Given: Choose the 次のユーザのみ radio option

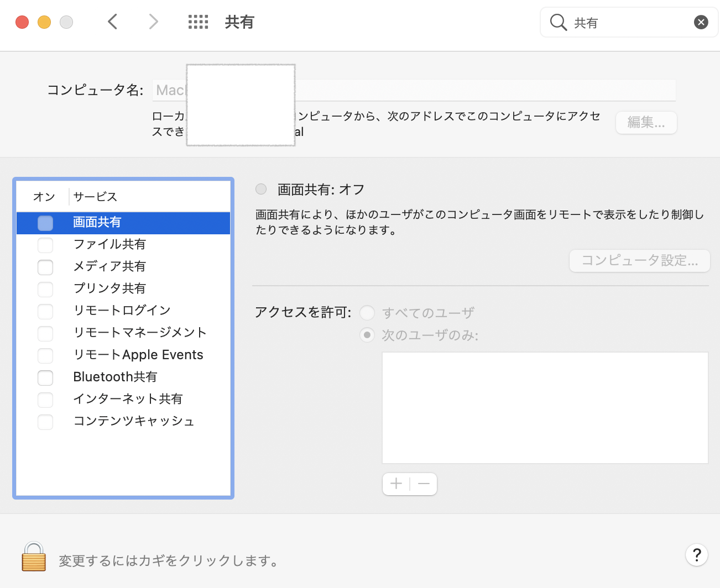Looking at the screenshot, I should [367, 335].
